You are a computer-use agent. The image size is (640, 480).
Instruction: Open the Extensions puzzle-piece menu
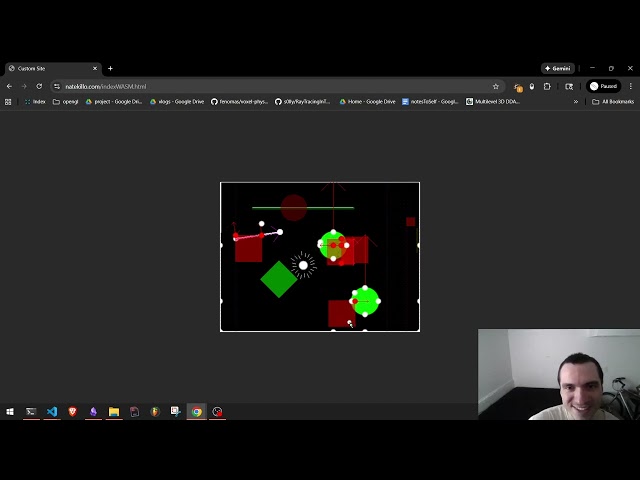547,86
